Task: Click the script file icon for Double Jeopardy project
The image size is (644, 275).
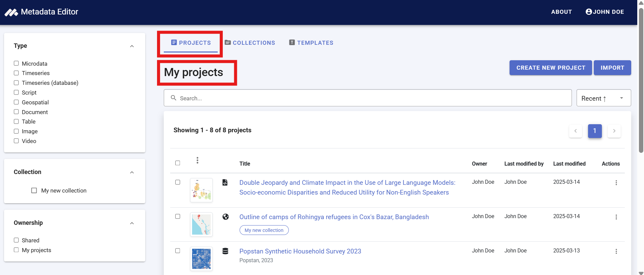Action: pos(225,182)
